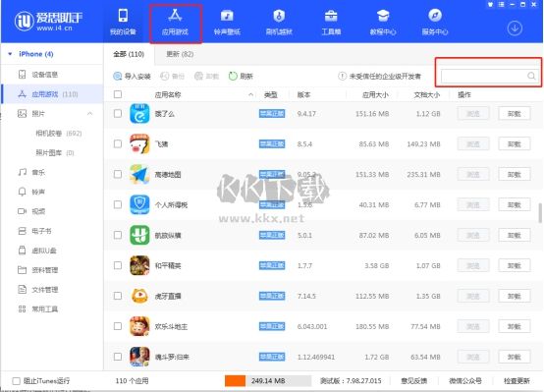Tick the checkbox for 欢乐斗地主
The image size is (544, 392).
click(x=118, y=326)
